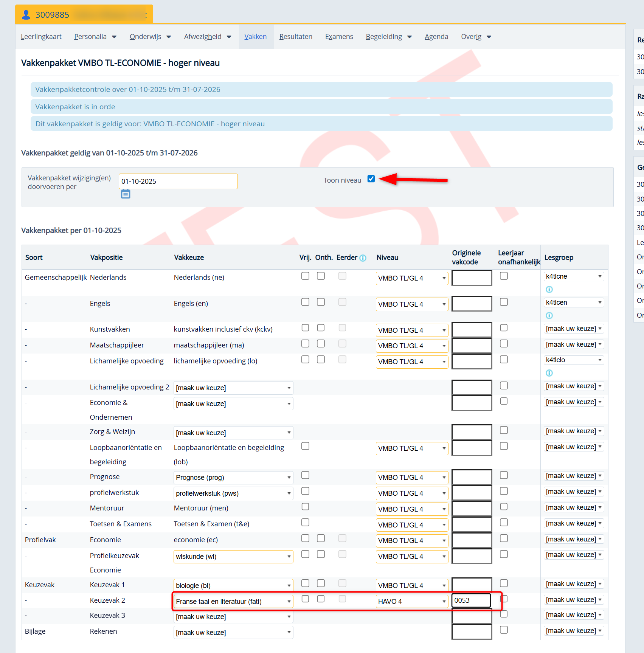Click info icon under the k4tlclo lesgroep
This screenshot has width=644, height=653.
coord(549,373)
